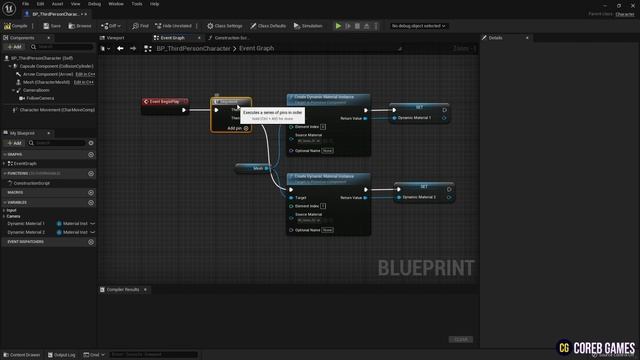Open My Blueprint view options gear
This screenshot has width=640, height=360.
tap(91, 143)
